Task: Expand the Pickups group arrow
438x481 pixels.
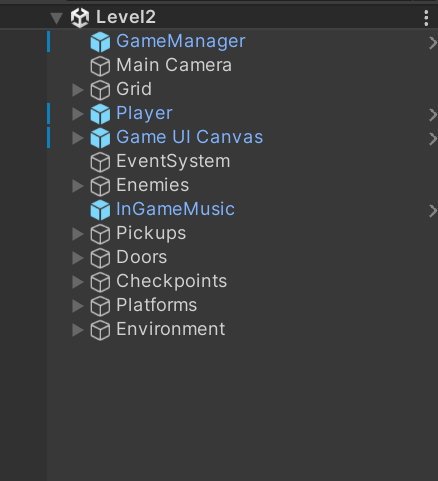Action: (78, 234)
